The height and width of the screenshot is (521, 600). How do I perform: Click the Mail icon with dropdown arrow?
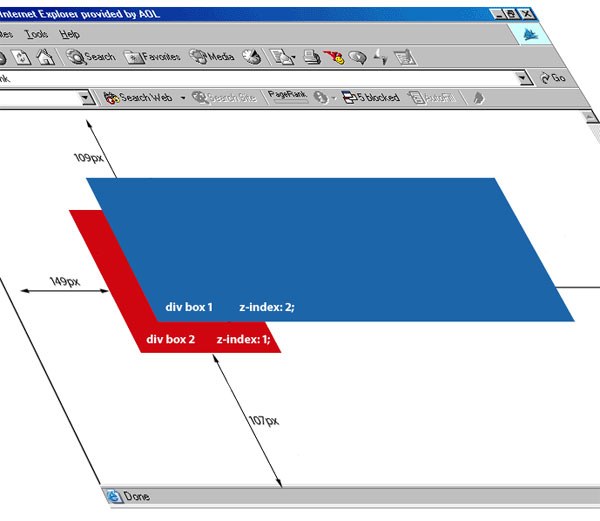point(281,57)
